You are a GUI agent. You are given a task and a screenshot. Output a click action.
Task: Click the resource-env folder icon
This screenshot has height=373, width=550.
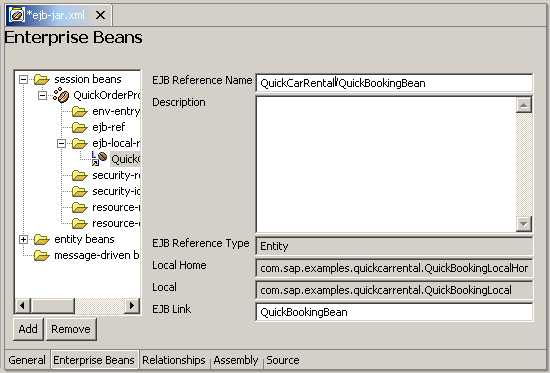pos(80,223)
